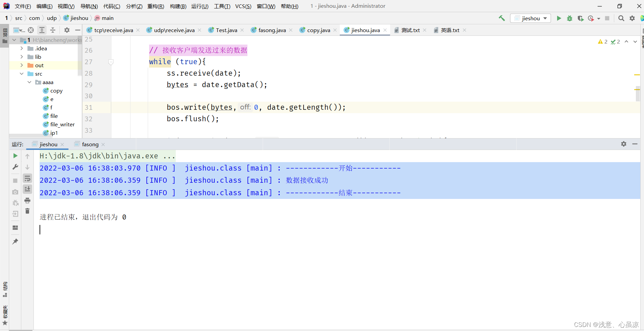Viewport: 644px width, 331px height.
Task: Run with coverage shield icon
Action: tap(580, 18)
